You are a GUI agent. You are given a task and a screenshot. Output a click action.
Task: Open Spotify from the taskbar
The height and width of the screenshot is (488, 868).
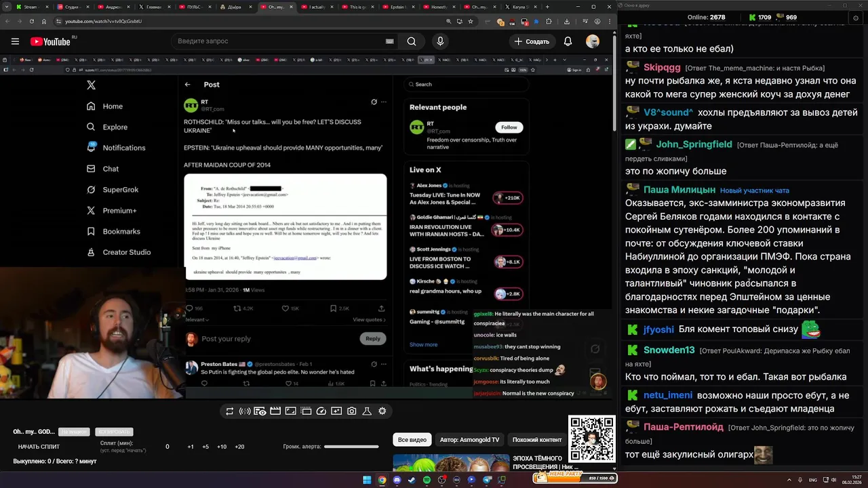pos(427,480)
